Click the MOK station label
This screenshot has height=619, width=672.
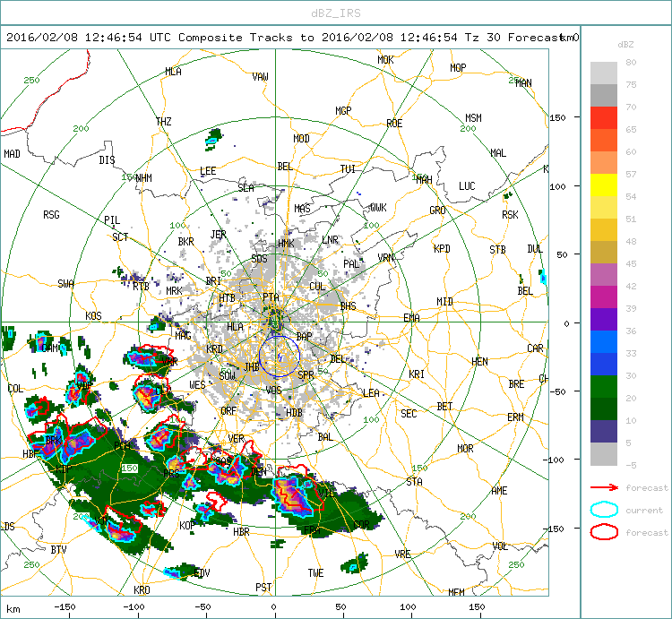(x=385, y=60)
